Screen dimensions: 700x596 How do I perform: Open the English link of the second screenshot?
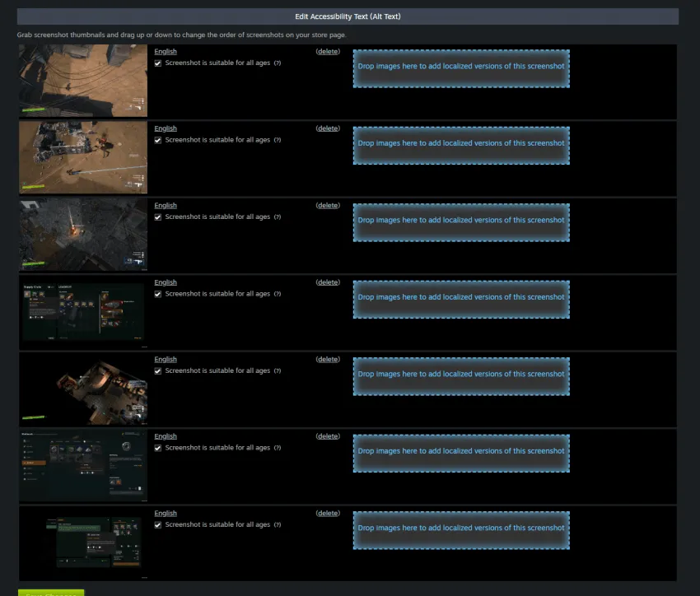tap(166, 128)
